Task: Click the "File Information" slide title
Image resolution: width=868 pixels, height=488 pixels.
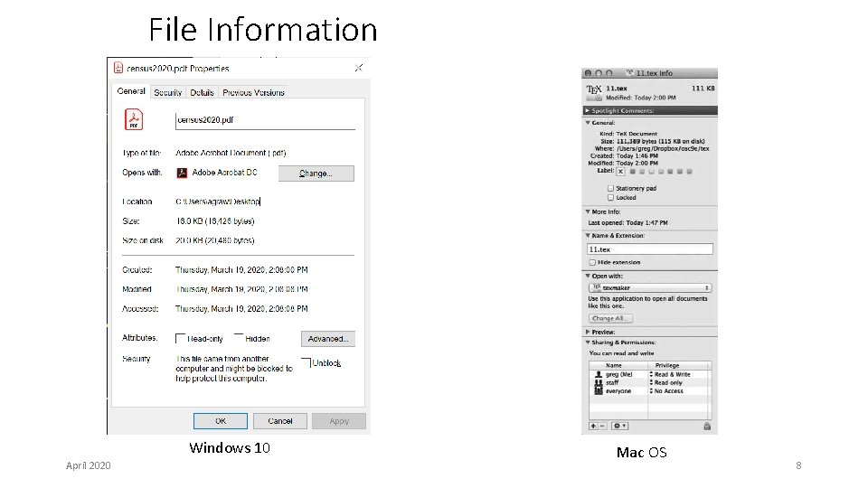Action: (x=263, y=29)
